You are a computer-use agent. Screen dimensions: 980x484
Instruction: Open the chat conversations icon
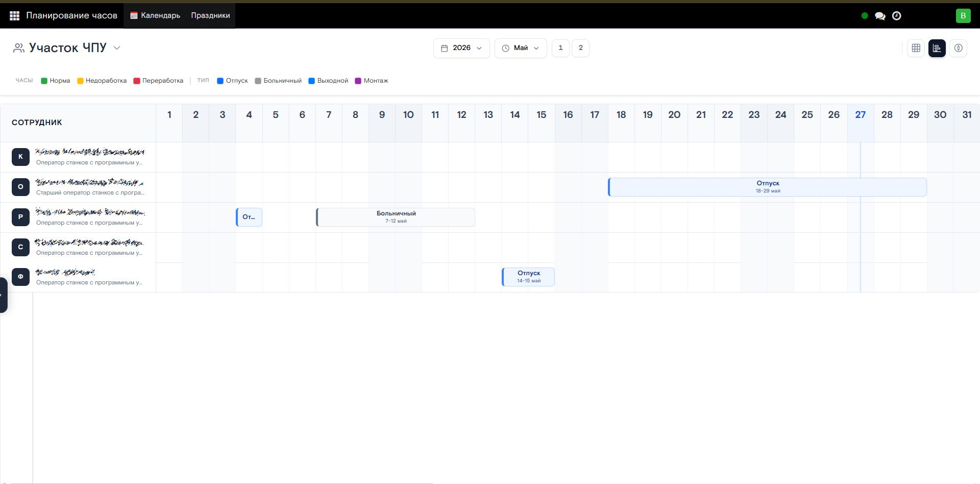[880, 16]
